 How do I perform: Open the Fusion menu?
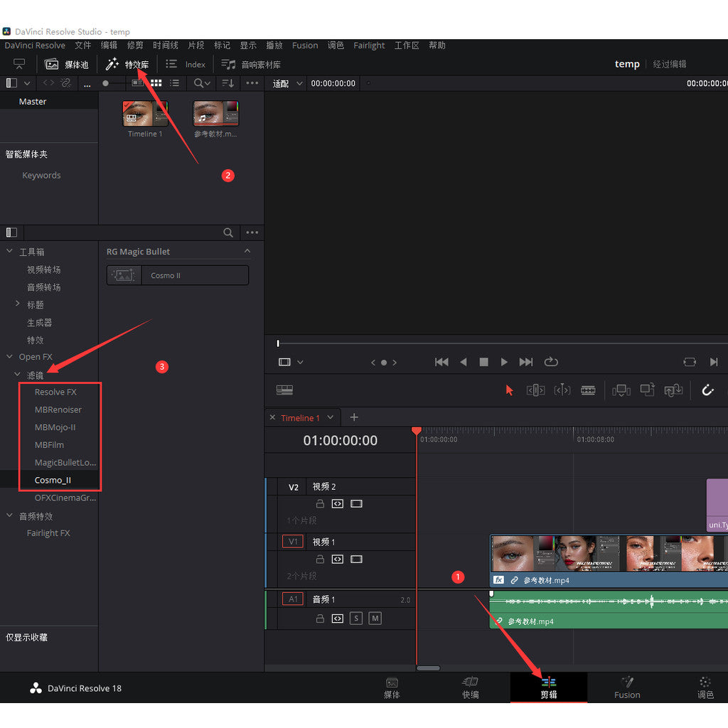pos(305,45)
